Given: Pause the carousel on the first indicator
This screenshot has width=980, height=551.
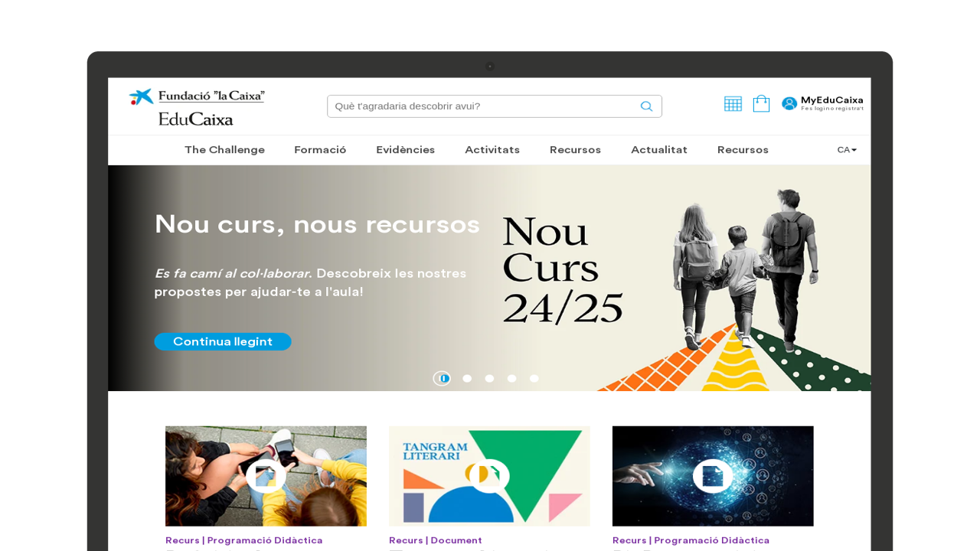Looking at the screenshot, I should point(442,378).
